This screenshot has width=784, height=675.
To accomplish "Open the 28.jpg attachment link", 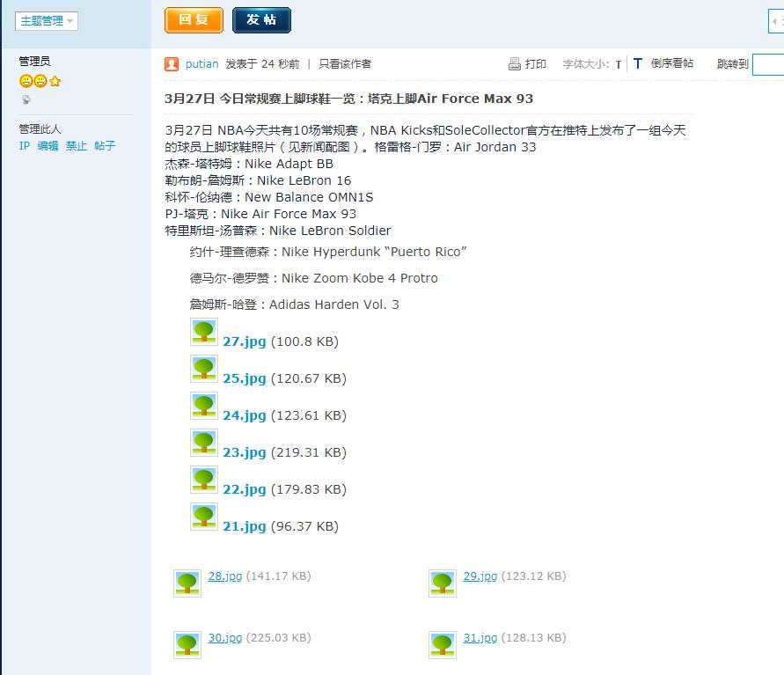I will pos(225,576).
